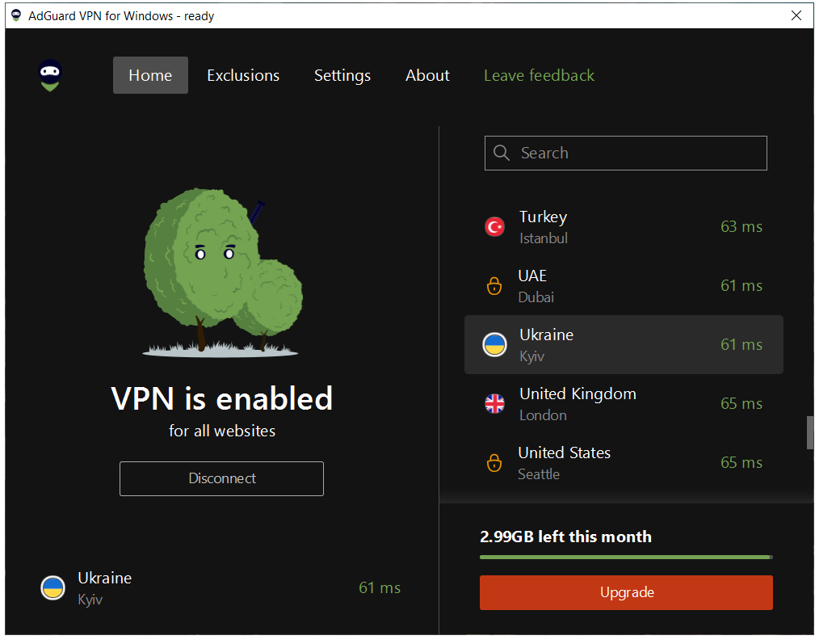Click the monthly data usage progress bar
Screen dimensions: 815x644
[x=626, y=558]
